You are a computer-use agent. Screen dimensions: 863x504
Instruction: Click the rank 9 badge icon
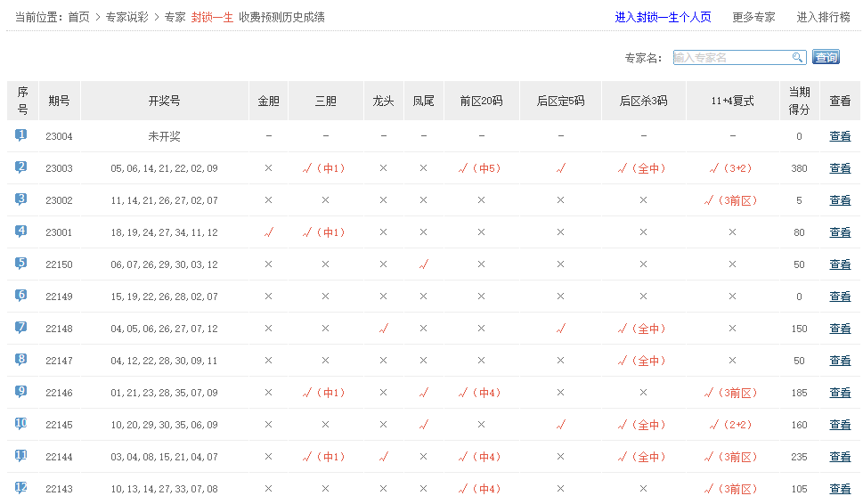click(x=21, y=392)
